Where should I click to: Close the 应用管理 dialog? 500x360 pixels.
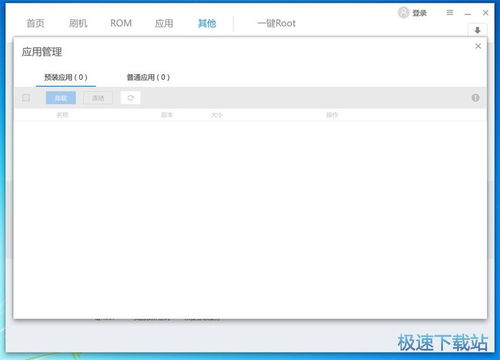[x=478, y=46]
